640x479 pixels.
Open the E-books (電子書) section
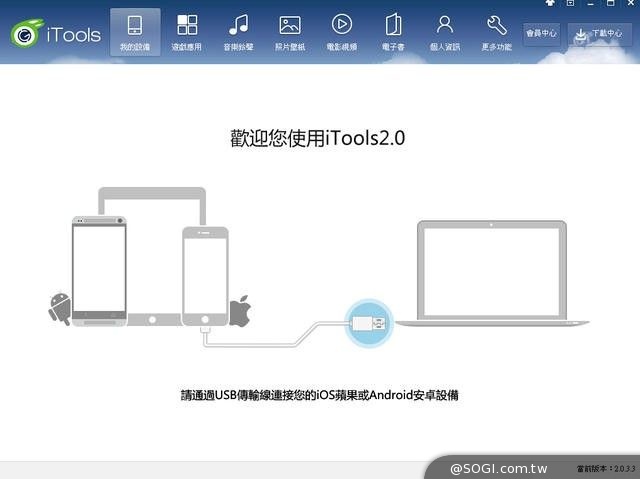coord(393,32)
